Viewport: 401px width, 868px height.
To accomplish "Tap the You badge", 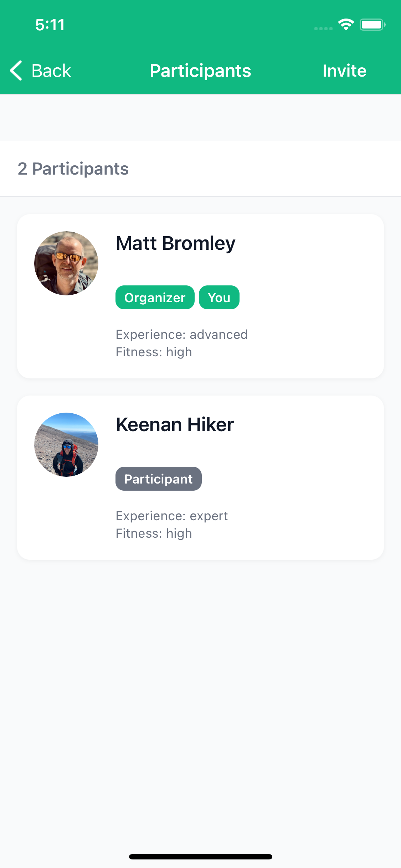I will [219, 298].
